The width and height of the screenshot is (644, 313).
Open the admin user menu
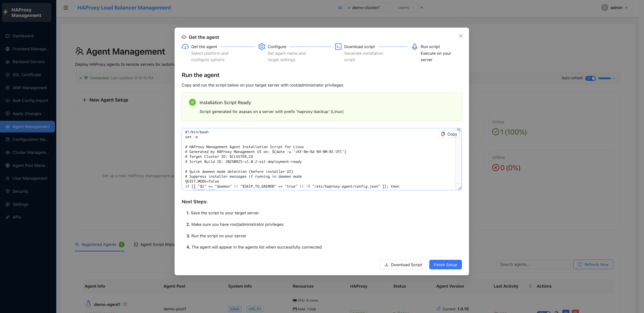tap(614, 8)
